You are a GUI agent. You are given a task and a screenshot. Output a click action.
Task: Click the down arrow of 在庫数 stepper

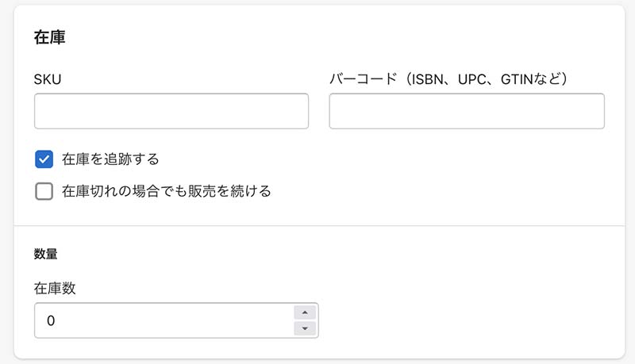pos(305,328)
